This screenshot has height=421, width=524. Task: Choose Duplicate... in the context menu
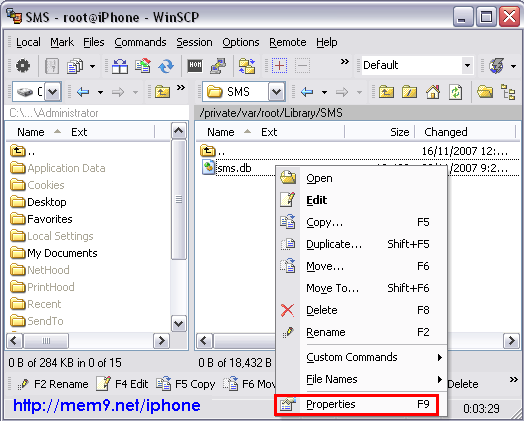362,244
